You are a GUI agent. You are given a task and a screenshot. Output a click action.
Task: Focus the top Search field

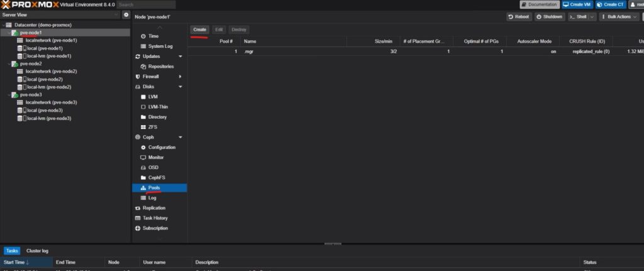coord(146,4)
